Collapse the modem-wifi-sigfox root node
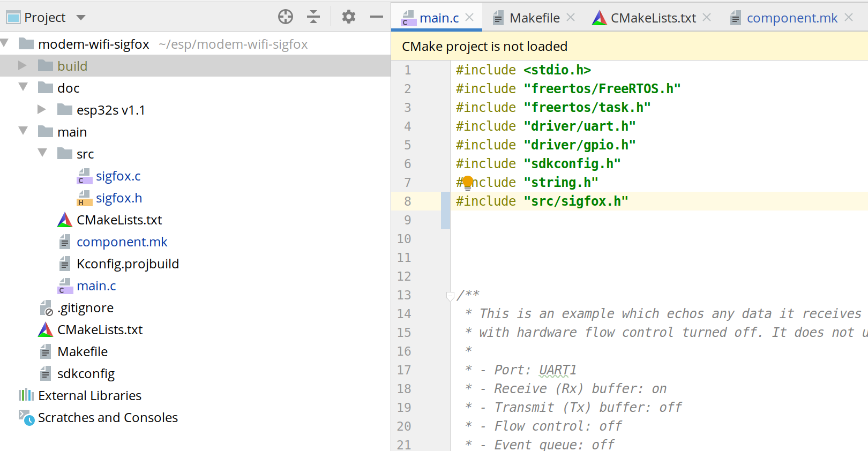The width and height of the screenshot is (868, 451). click(5, 43)
